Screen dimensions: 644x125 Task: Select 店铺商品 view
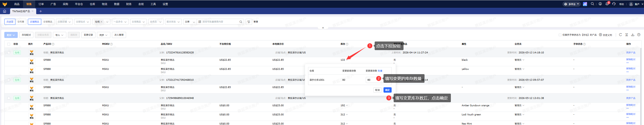pyautogui.click(x=34, y=22)
